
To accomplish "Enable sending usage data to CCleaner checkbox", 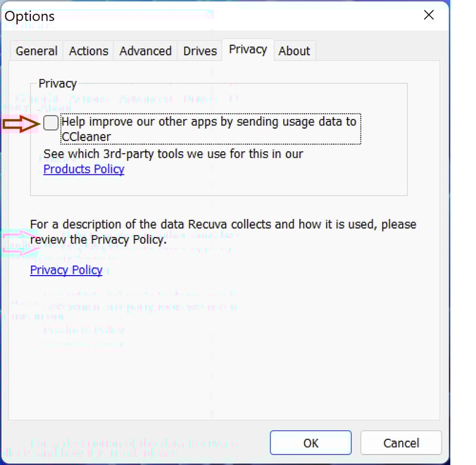I will point(51,123).
